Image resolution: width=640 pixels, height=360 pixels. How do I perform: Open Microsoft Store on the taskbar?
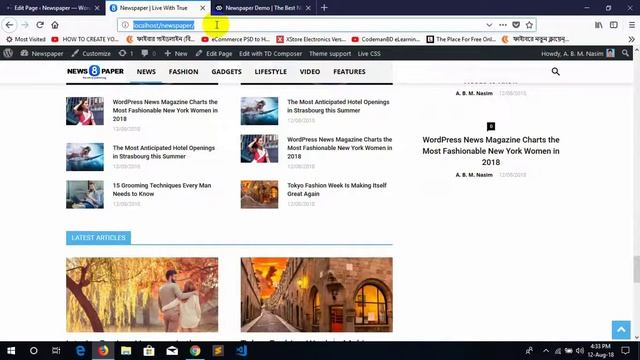149,351
